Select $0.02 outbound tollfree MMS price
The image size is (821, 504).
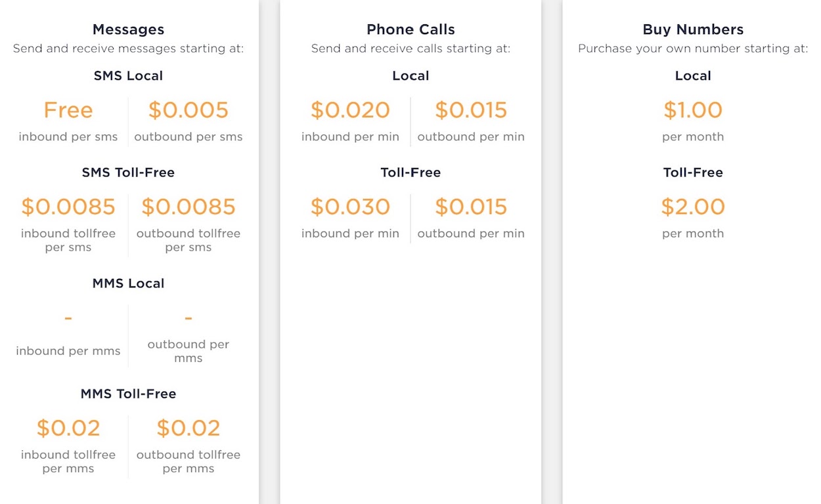pyautogui.click(x=189, y=428)
